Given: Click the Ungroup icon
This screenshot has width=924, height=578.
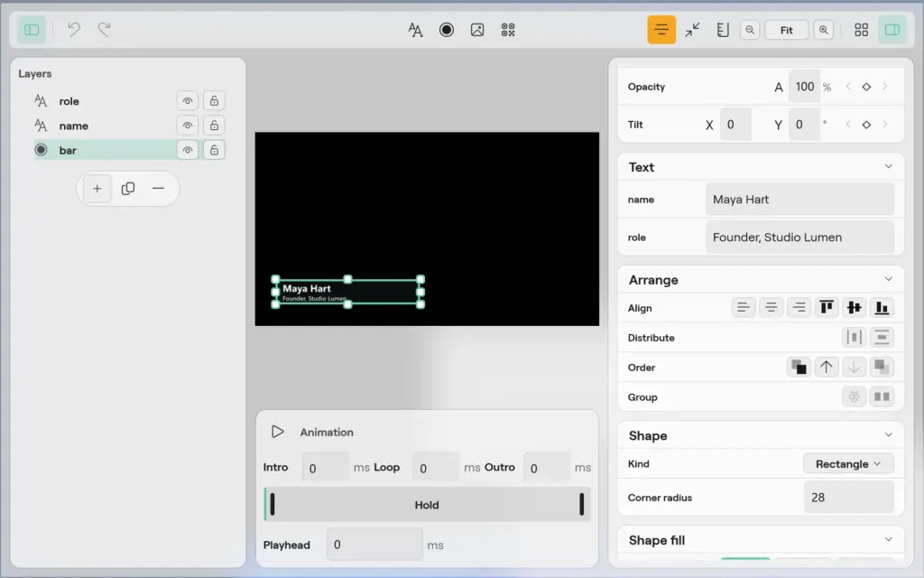Looking at the screenshot, I should (x=882, y=397).
